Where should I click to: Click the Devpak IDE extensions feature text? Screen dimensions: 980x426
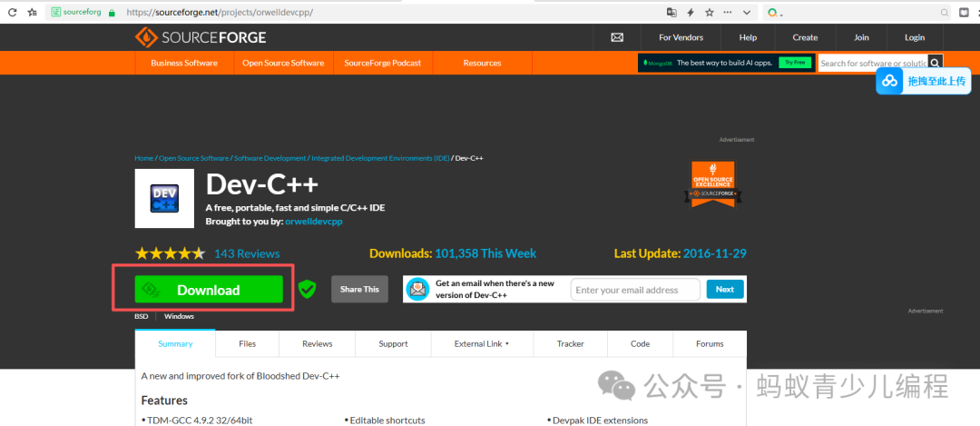point(600,421)
